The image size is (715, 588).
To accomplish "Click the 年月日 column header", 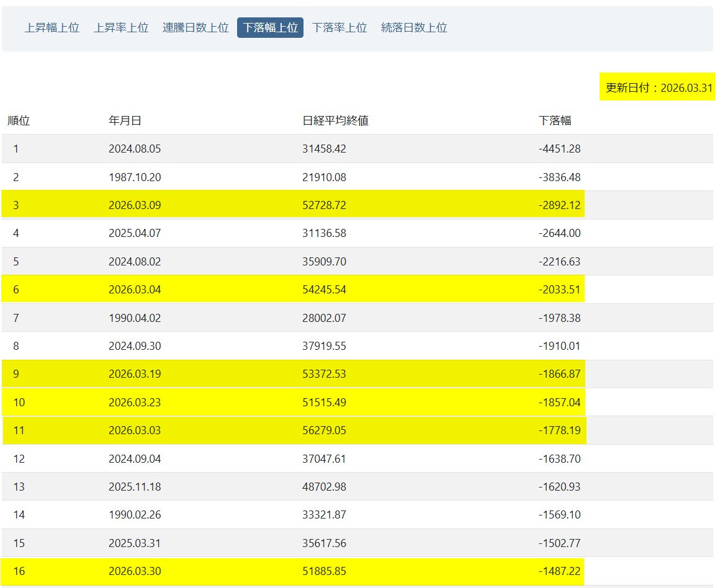I will [x=125, y=121].
